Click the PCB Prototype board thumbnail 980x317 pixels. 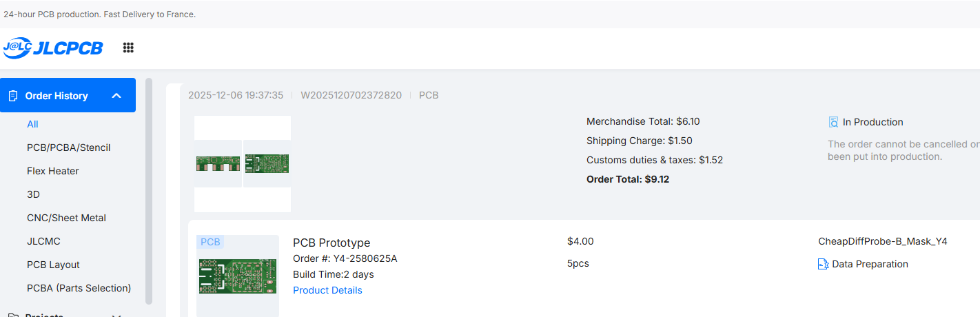[x=237, y=276]
